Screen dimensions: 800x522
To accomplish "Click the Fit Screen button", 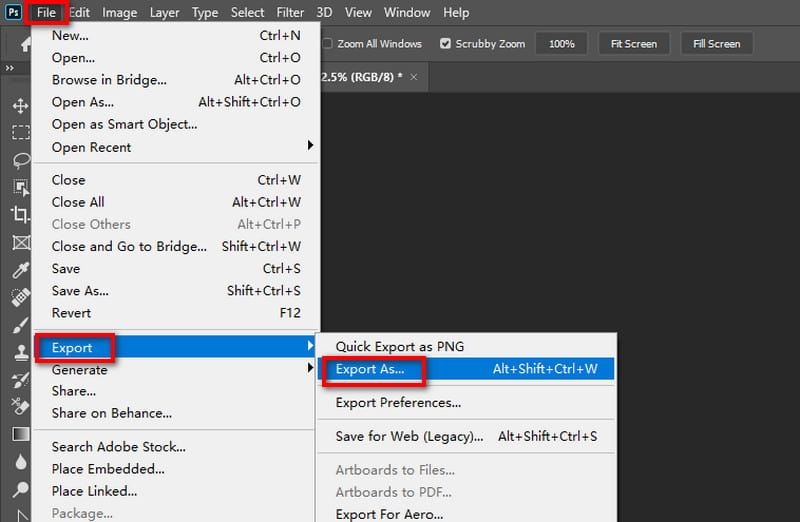I will (x=634, y=44).
